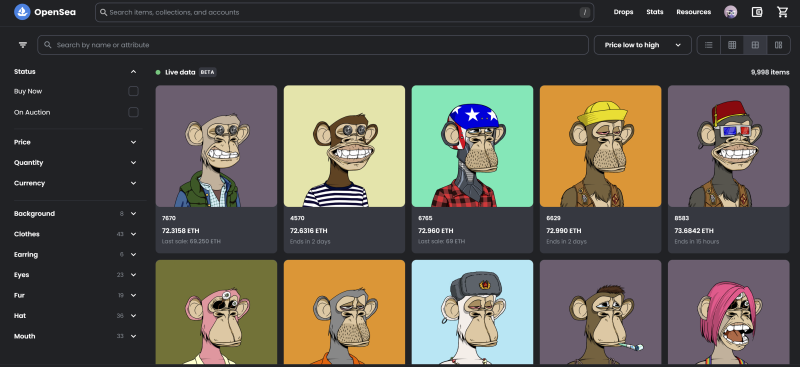Open the shopping cart icon
Image resolution: width=800 pixels, height=367 pixels.
tap(782, 12)
